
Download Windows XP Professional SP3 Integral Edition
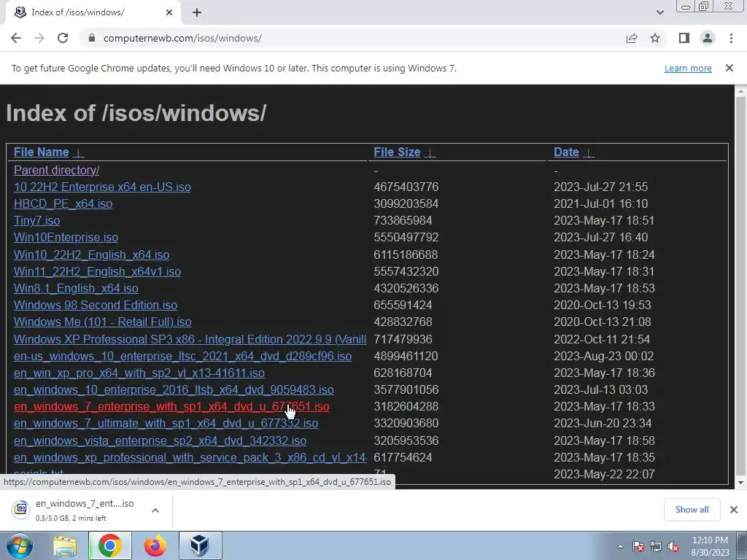pos(190,339)
